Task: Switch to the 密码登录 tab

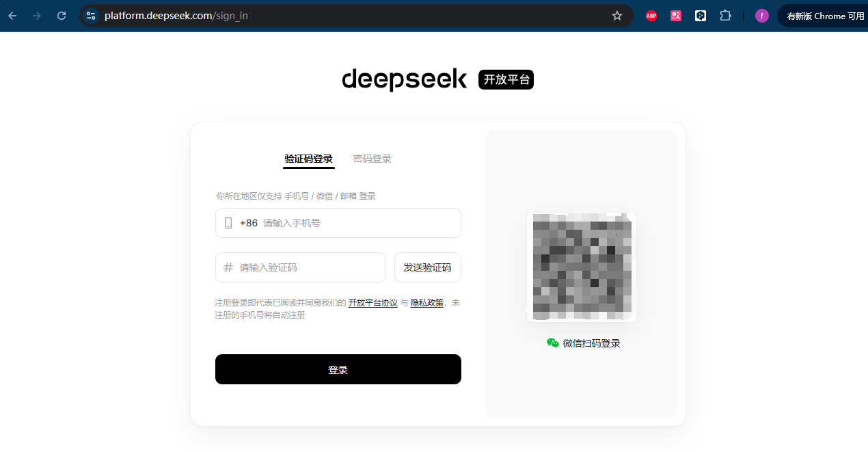Action: tap(372, 159)
